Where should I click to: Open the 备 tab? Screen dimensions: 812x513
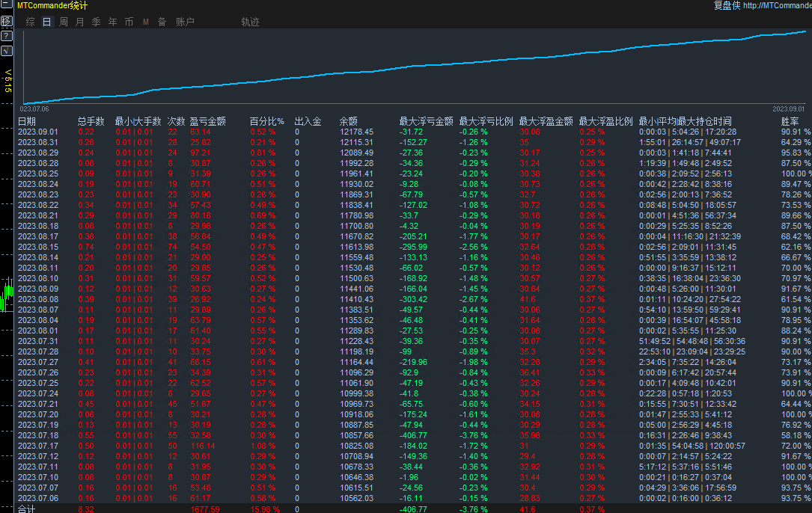(x=162, y=22)
